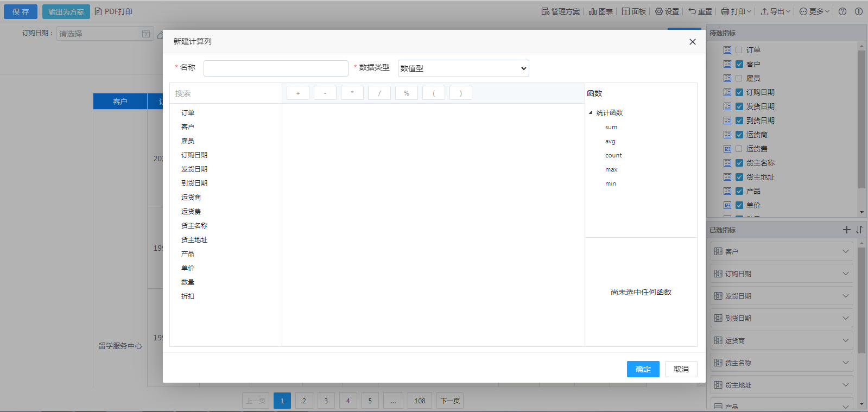Insert the percent operator

click(407, 93)
